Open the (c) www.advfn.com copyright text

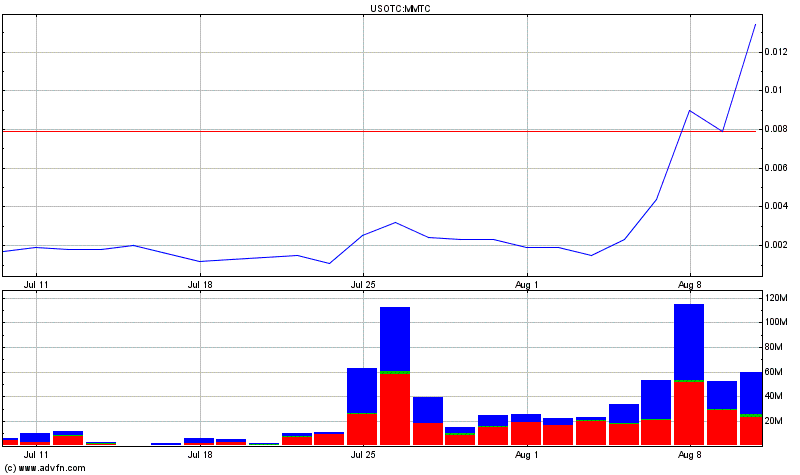tap(45, 468)
